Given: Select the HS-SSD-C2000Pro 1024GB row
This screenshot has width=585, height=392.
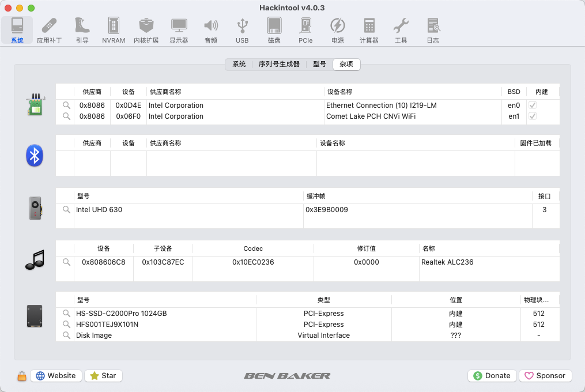Looking at the screenshot, I should point(307,313).
